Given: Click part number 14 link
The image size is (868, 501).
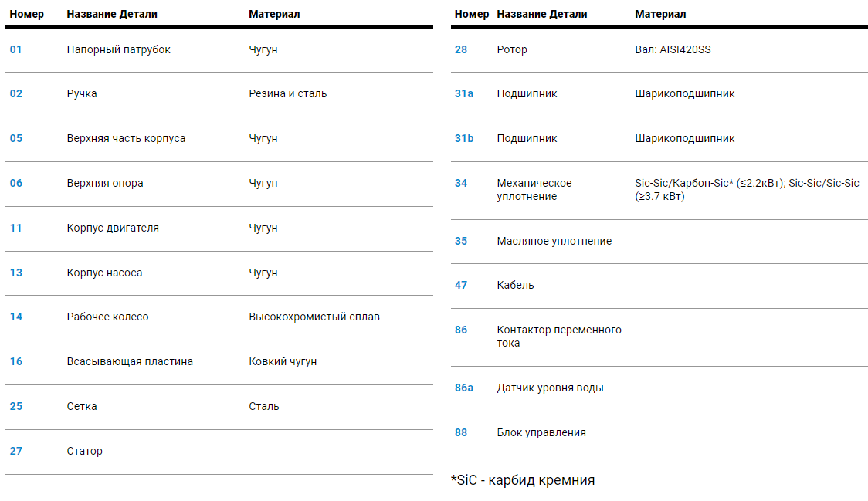Looking at the screenshot, I should click(16, 317).
